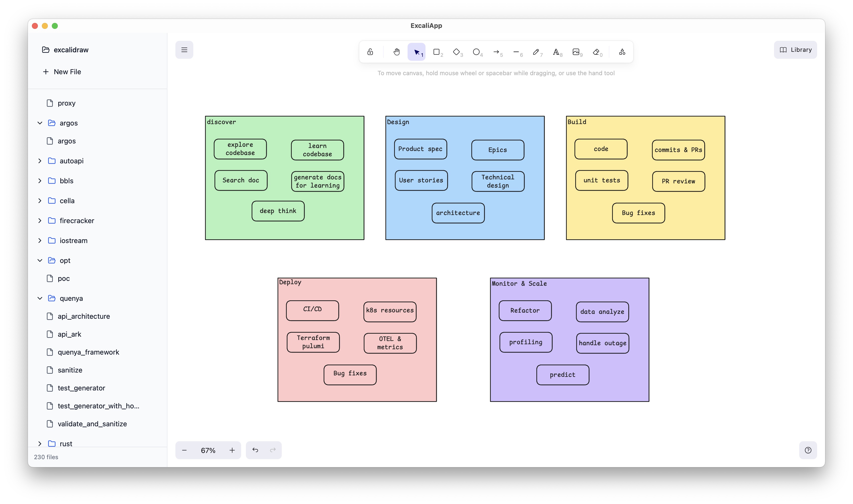Select the Text tool

556,52
